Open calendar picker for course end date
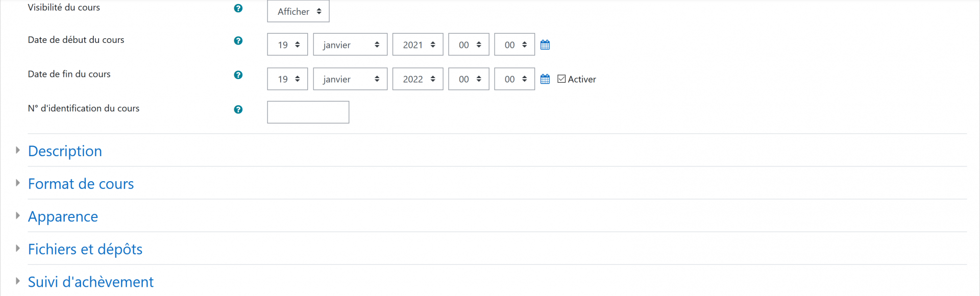The image size is (980, 296). [545, 79]
